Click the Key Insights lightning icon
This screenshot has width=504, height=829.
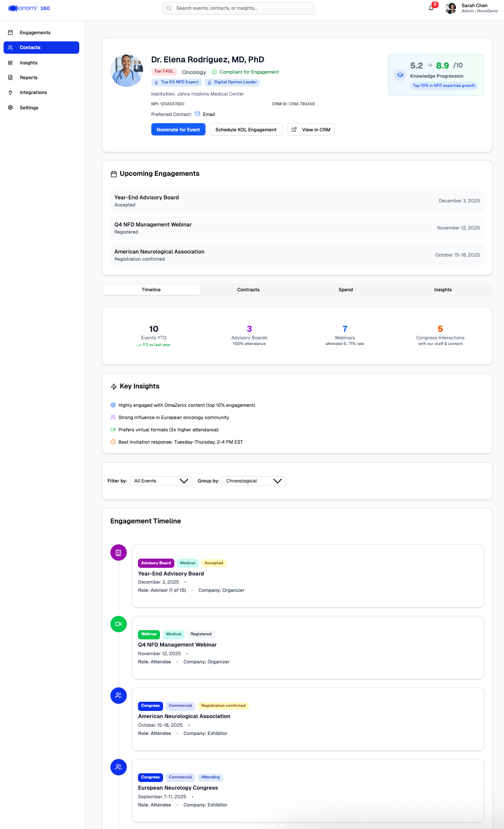coord(113,387)
